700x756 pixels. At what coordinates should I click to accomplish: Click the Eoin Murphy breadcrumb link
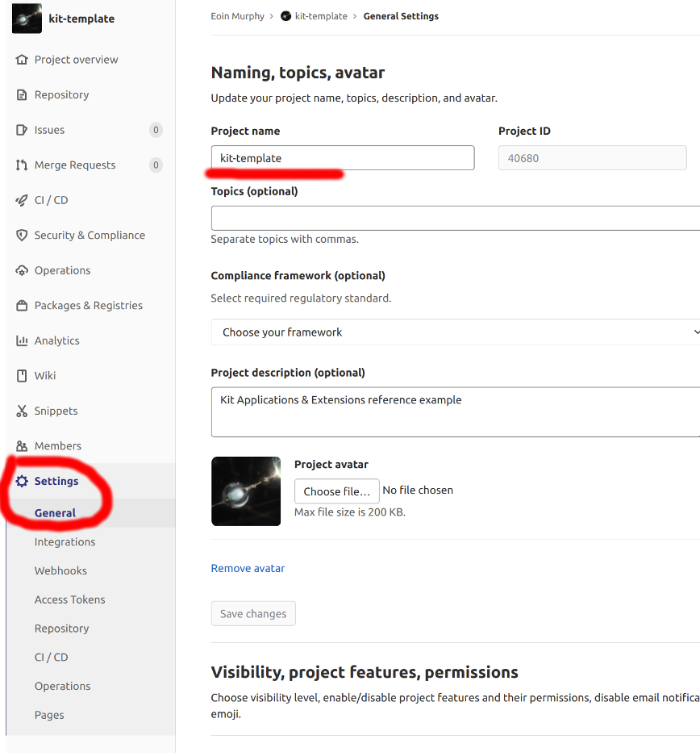tap(237, 16)
